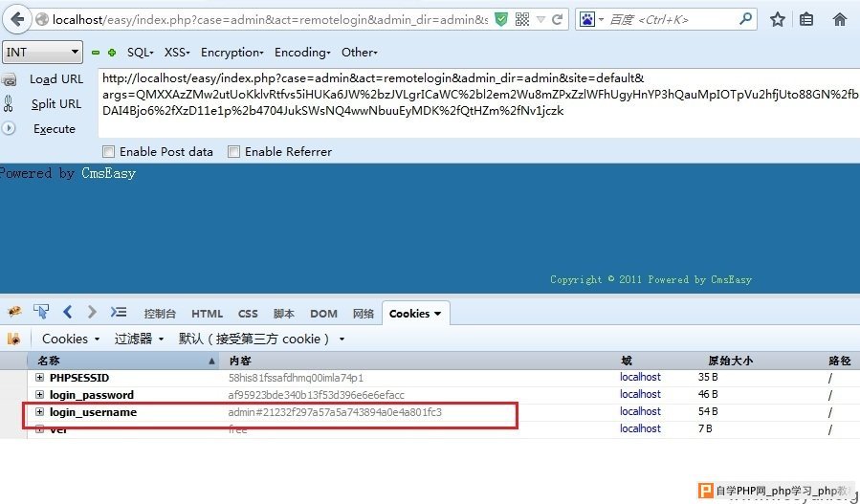Choose search engine via Baidu paw icon

[587, 20]
